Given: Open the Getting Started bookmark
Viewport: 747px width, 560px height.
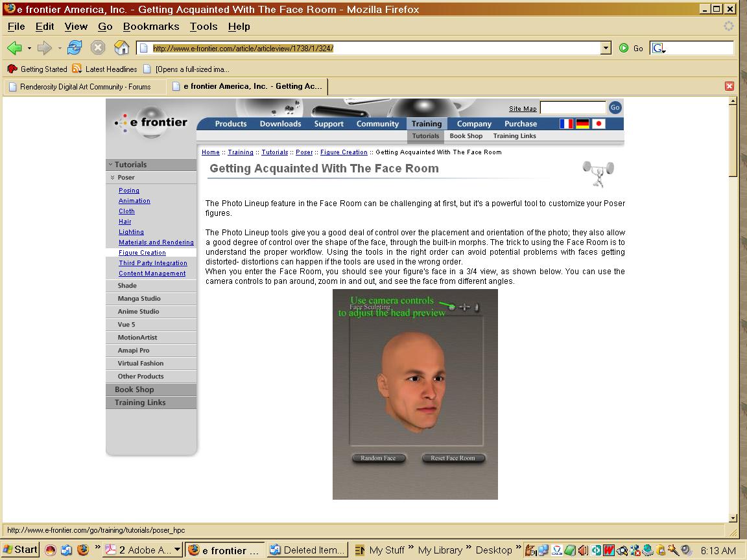Looking at the screenshot, I should (x=37, y=69).
